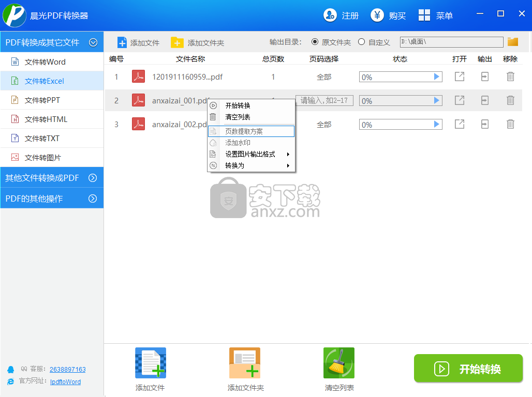Click the PDF icon of anxaizai_001.pdf
Viewport: 532px width, 397px height.
pos(138,100)
